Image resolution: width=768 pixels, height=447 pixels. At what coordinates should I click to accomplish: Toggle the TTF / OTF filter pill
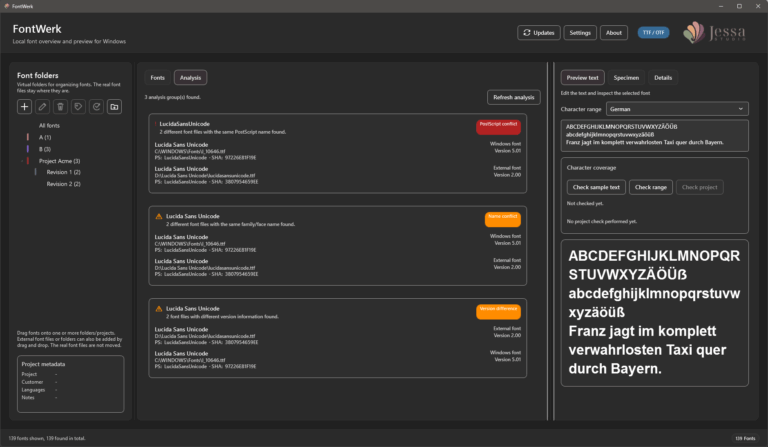click(653, 32)
